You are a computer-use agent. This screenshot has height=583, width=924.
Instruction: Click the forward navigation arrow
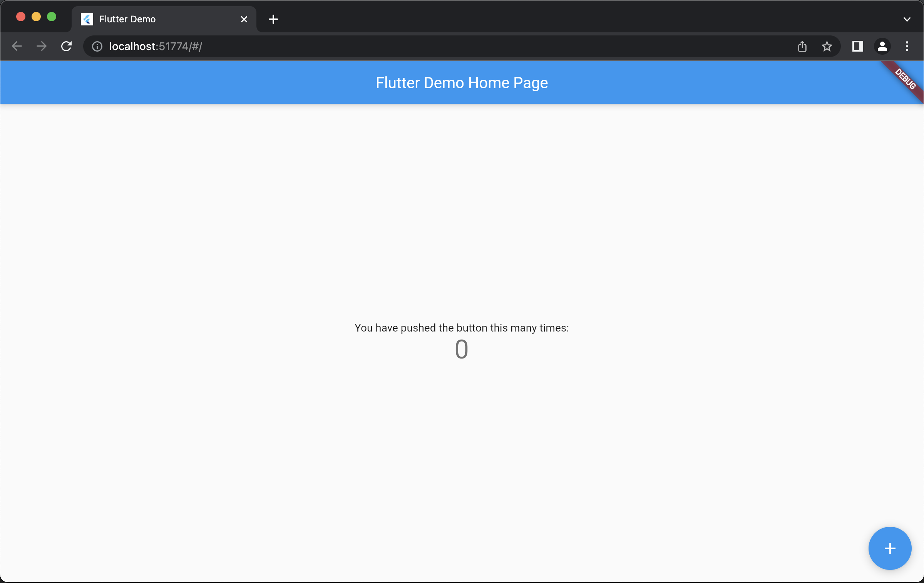tap(41, 46)
